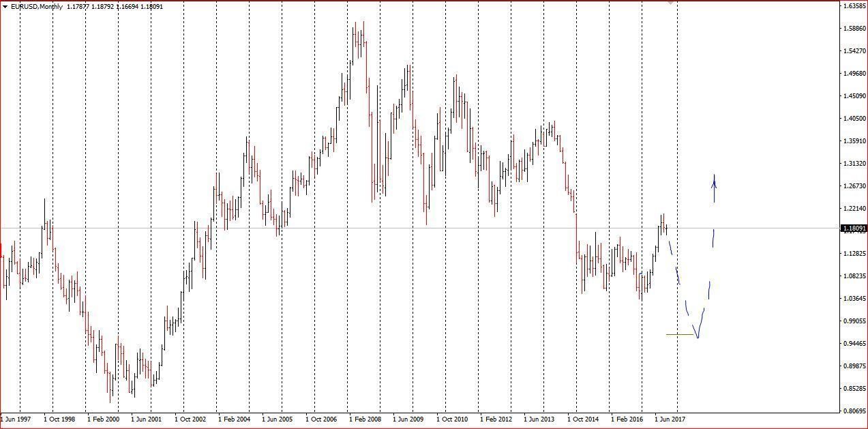This screenshot has width=868, height=429.
Task: Click the black triangle beside EURUSD,Monthly
Action: tap(5, 7)
